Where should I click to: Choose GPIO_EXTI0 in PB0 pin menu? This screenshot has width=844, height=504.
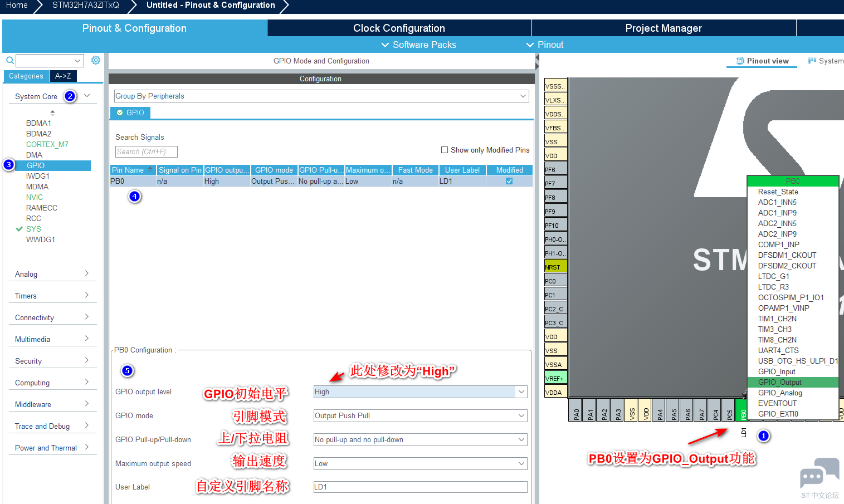tap(792, 414)
